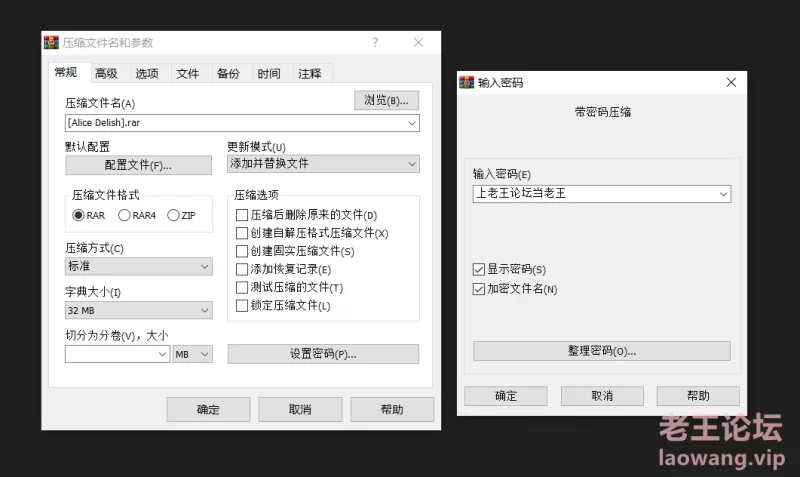Screen dimensions: 800x477
Task: Switch to the 高级 tab
Action: [106, 73]
